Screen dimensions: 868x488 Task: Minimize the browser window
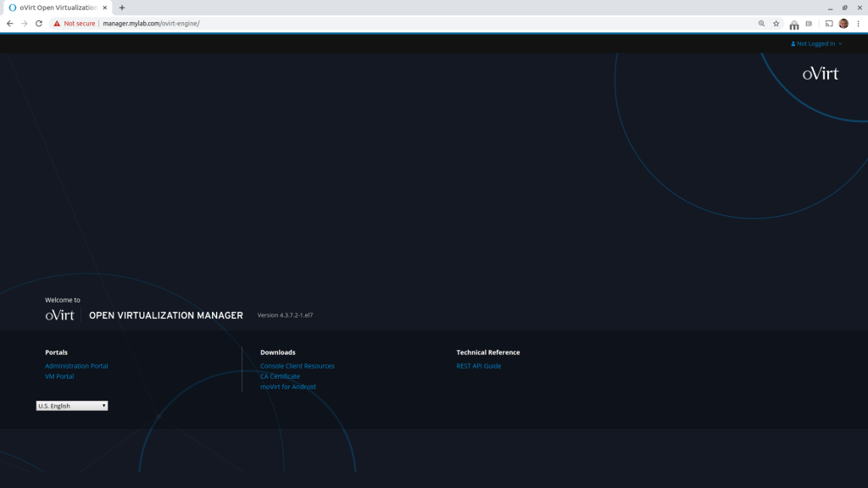[831, 8]
